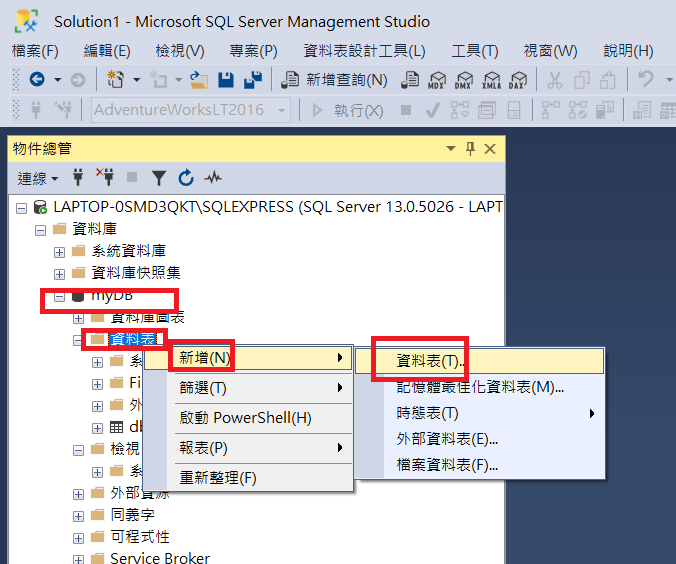
Task: Choose 新增(N) in the context menu
Action: (249, 357)
